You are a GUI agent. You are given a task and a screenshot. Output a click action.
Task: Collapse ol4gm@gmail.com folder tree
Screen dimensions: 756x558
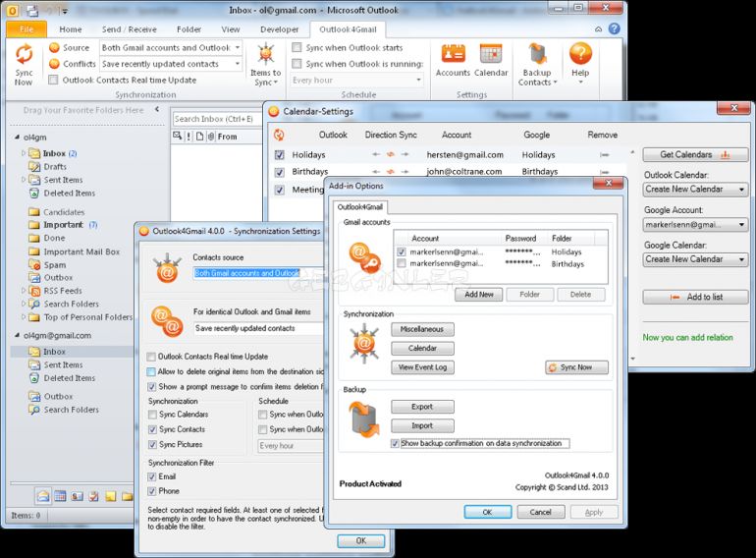coord(17,335)
